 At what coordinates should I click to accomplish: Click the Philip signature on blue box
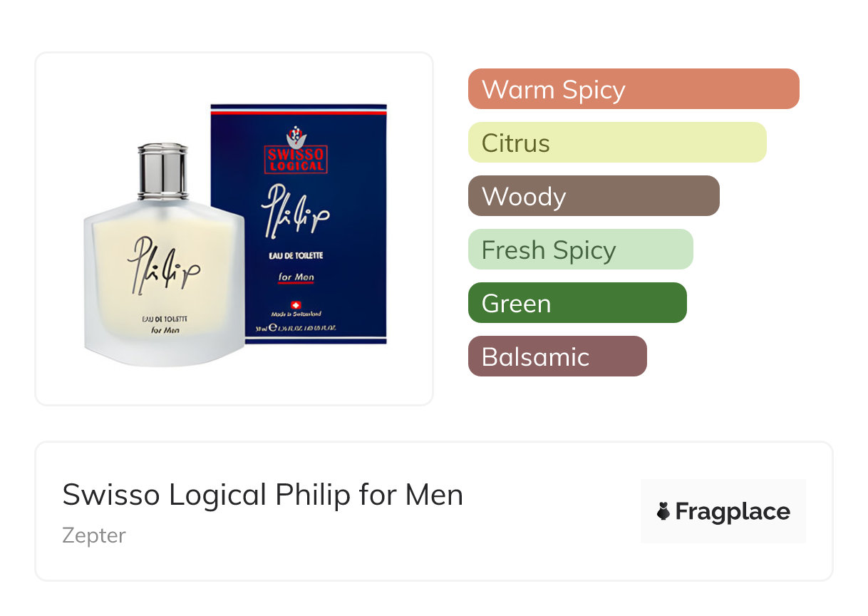point(295,212)
